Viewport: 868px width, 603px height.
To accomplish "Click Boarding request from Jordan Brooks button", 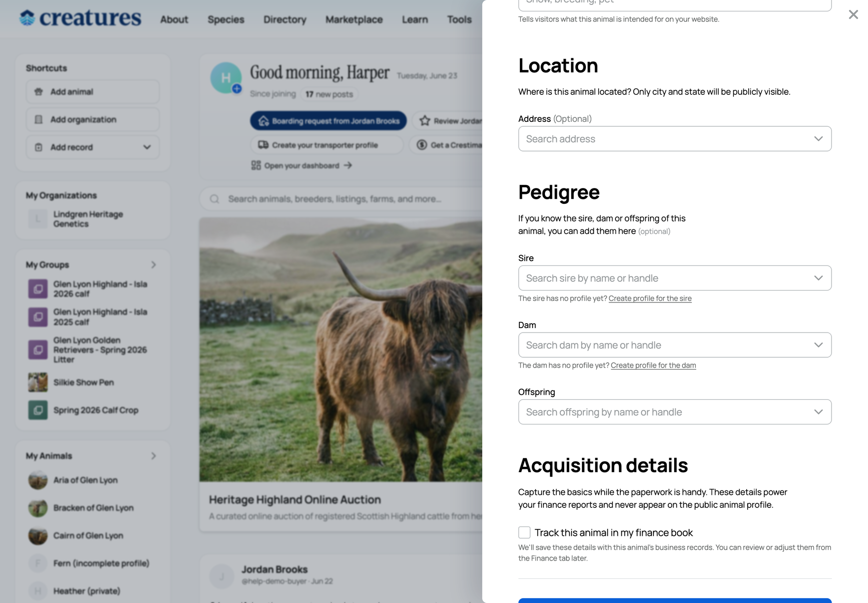I will [328, 121].
